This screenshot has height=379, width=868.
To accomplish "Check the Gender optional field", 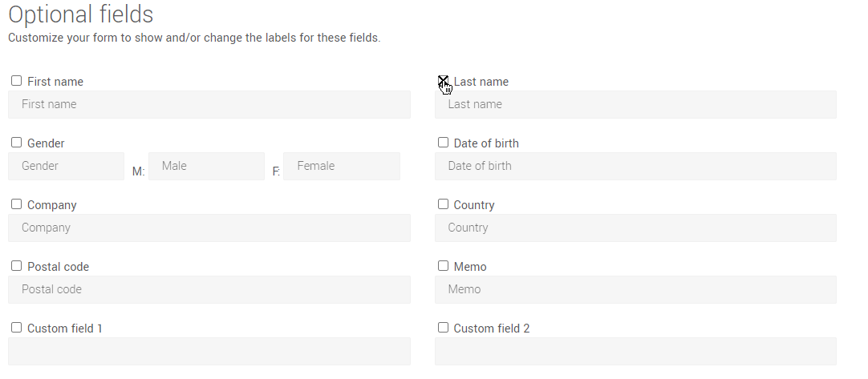I will click(x=16, y=143).
